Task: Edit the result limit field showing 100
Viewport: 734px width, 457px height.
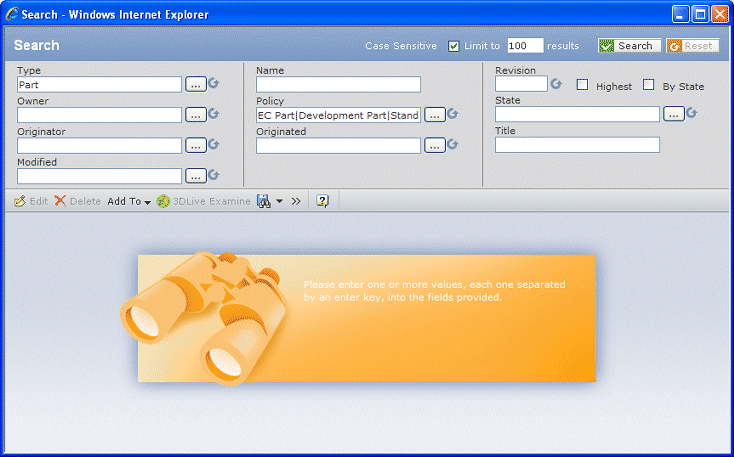Action: click(x=525, y=46)
